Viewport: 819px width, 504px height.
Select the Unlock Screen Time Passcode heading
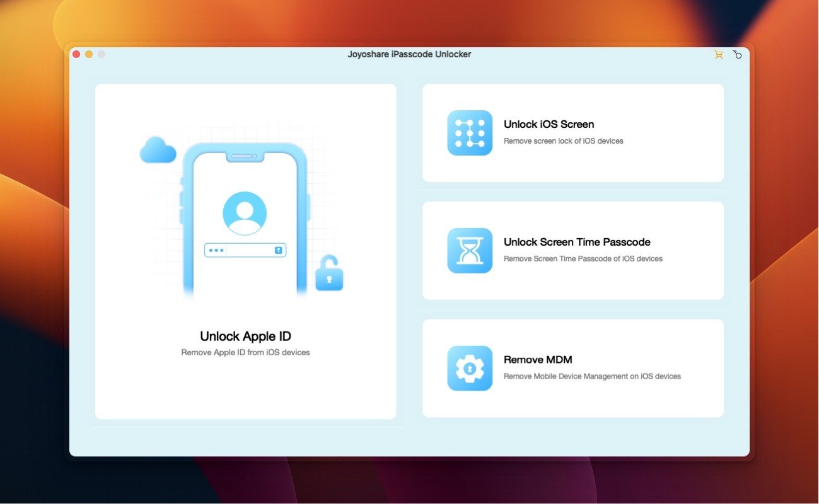[577, 243]
